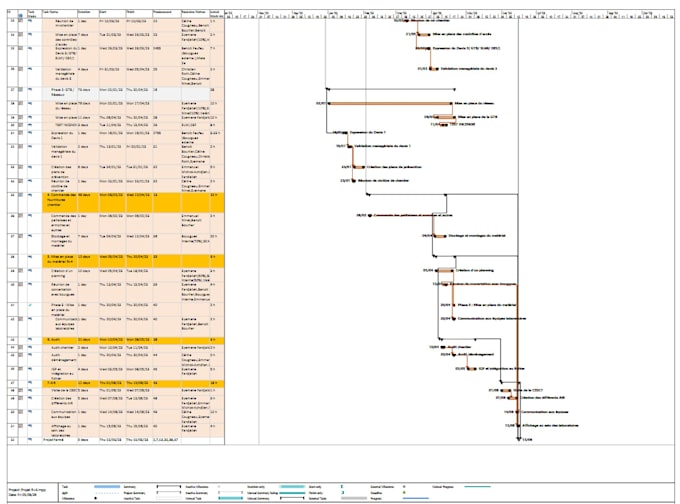Click the Validation managériale du devis 1 Gantt bar
Viewport: 680px width, 504px height.
pos(350,146)
